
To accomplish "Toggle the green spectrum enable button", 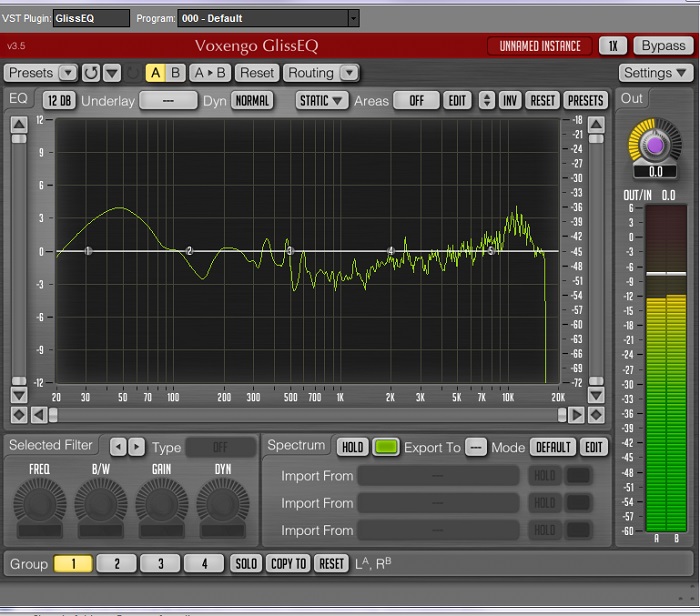I will tap(386, 447).
